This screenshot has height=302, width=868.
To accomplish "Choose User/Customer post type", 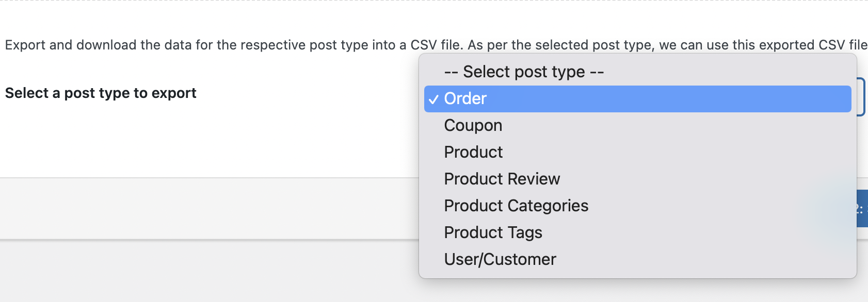I will (637, 260).
